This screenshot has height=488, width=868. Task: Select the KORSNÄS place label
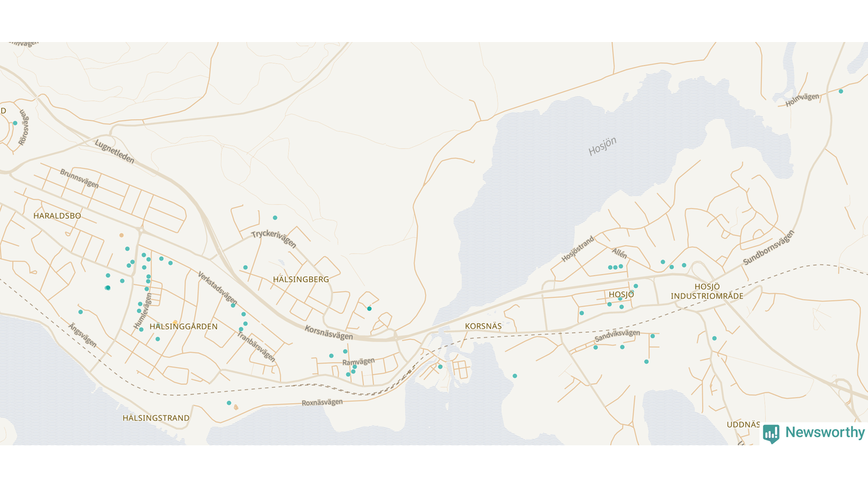(483, 326)
